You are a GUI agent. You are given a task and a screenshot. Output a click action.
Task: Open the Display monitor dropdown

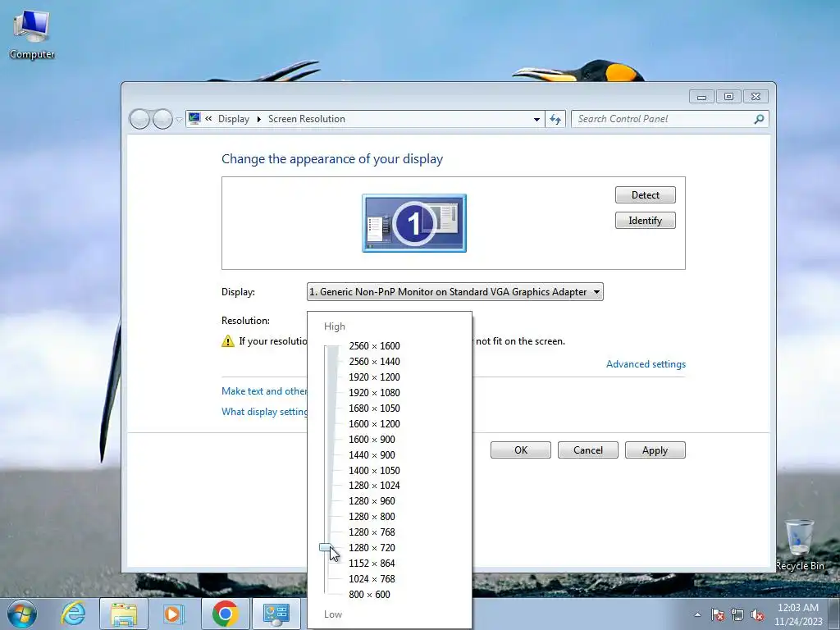pyautogui.click(x=454, y=292)
